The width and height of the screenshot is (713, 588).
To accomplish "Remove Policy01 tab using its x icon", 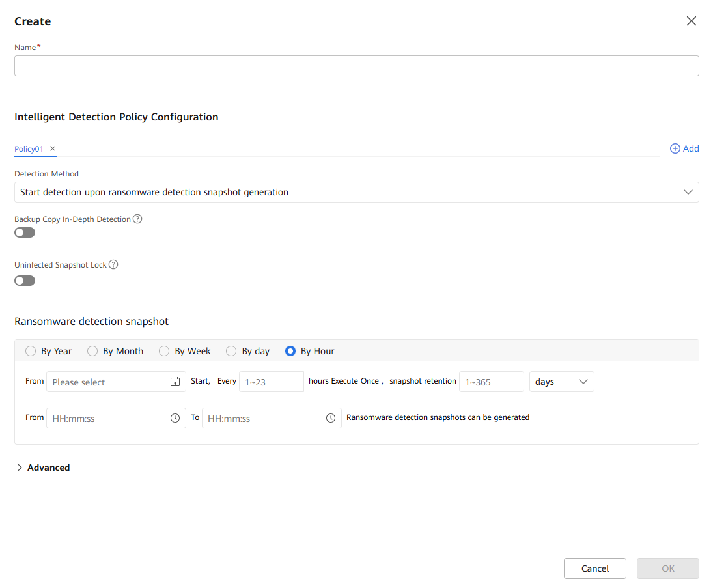I will point(53,149).
